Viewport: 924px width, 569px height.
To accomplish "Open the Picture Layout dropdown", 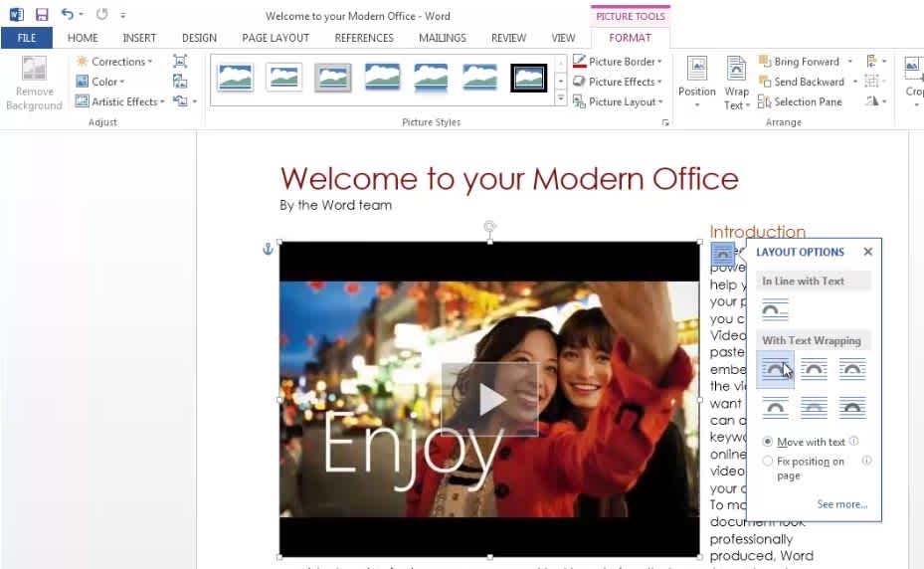I will click(x=618, y=101).
